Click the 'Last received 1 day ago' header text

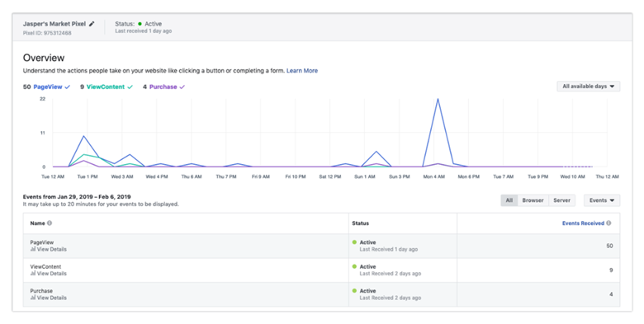coord(144,31)
